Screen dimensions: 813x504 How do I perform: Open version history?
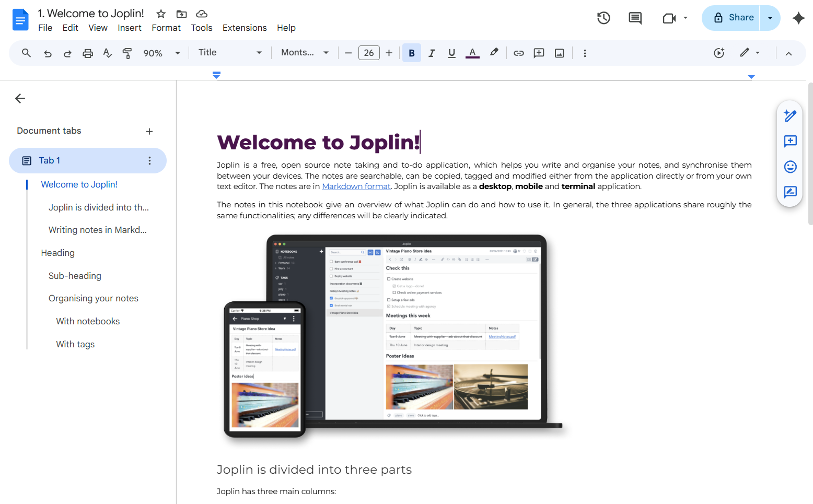point(603,18)
